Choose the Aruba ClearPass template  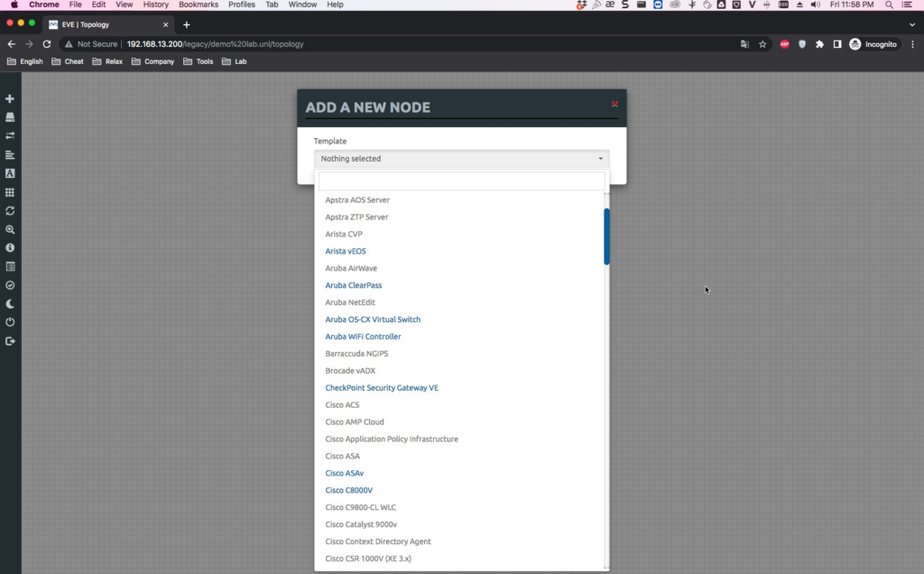coord(354,285)
